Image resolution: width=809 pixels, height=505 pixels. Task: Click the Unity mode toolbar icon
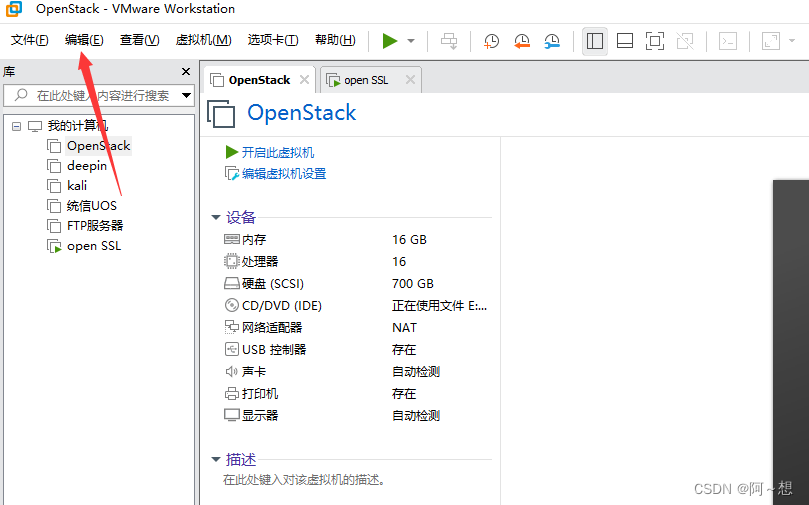click(x=685, y=41)
